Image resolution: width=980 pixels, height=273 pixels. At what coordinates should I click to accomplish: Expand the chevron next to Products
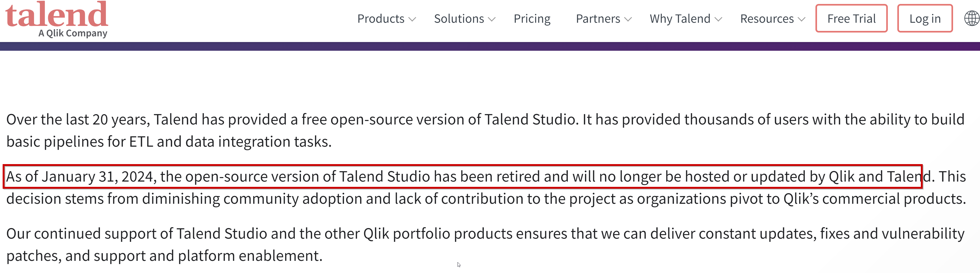(x=412, y=19)
